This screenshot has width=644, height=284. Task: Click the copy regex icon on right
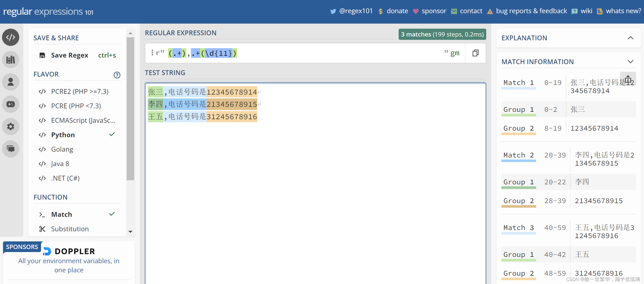[476, 53]
